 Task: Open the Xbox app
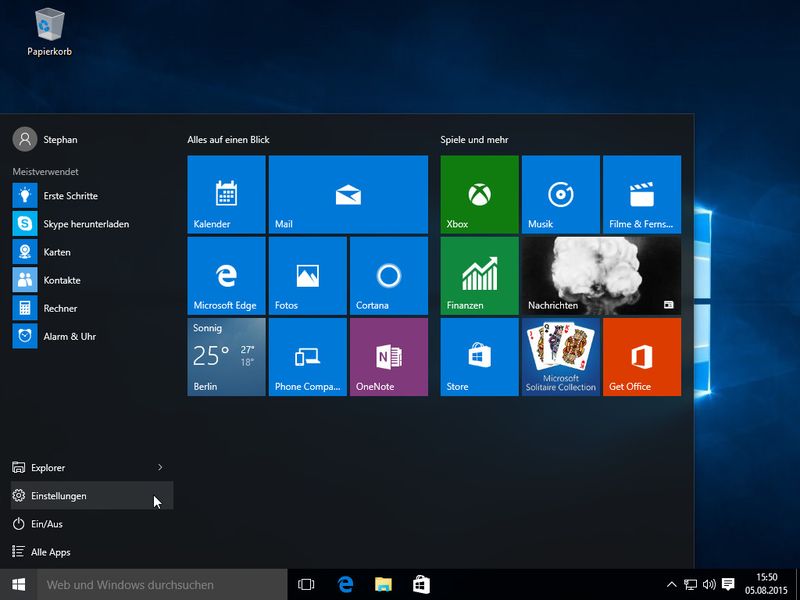point(478,194)
